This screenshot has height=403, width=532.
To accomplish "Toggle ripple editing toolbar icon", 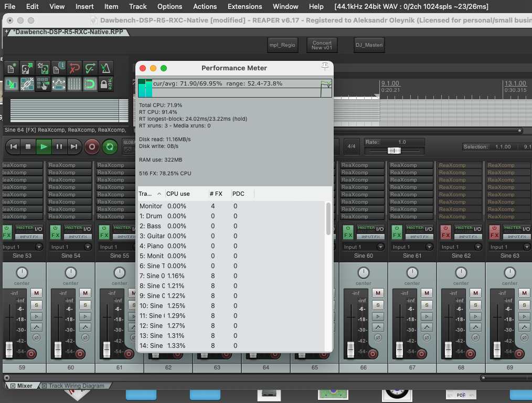I will click(42, 84).
